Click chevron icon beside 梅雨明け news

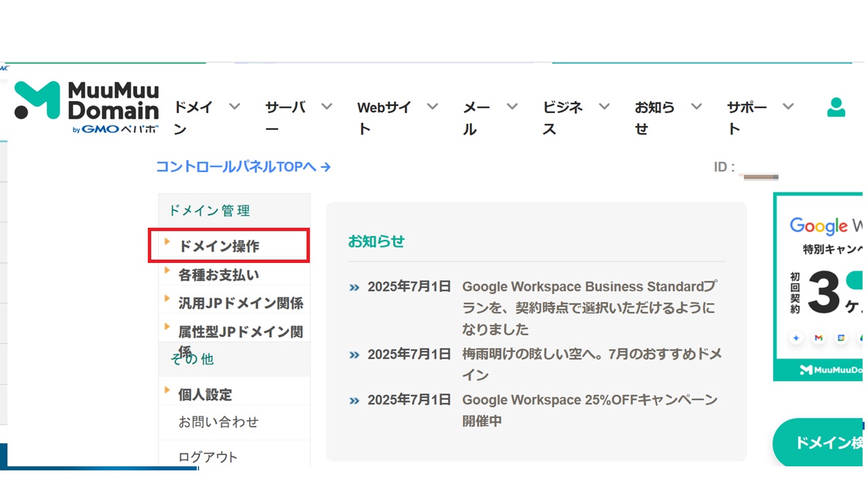(354, 354)
